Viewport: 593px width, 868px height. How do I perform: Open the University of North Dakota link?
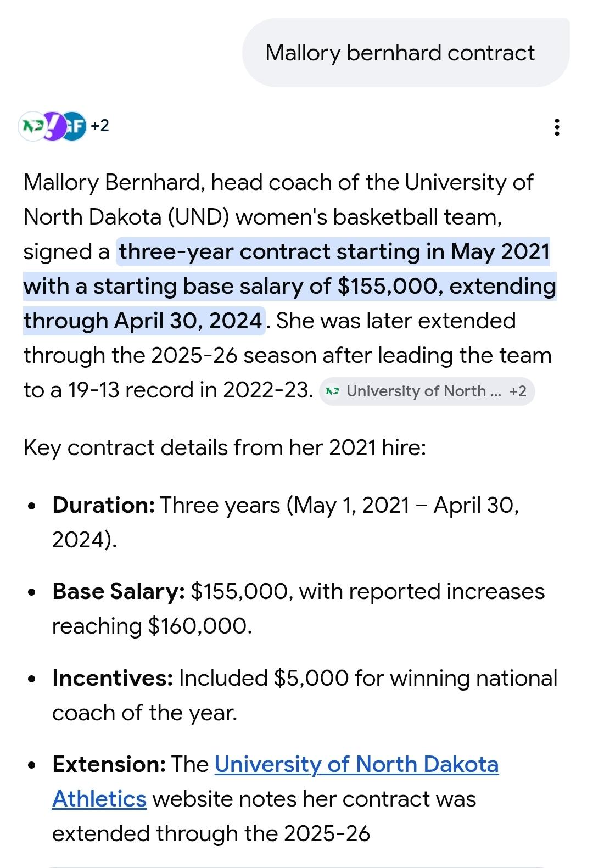[356, 764]
